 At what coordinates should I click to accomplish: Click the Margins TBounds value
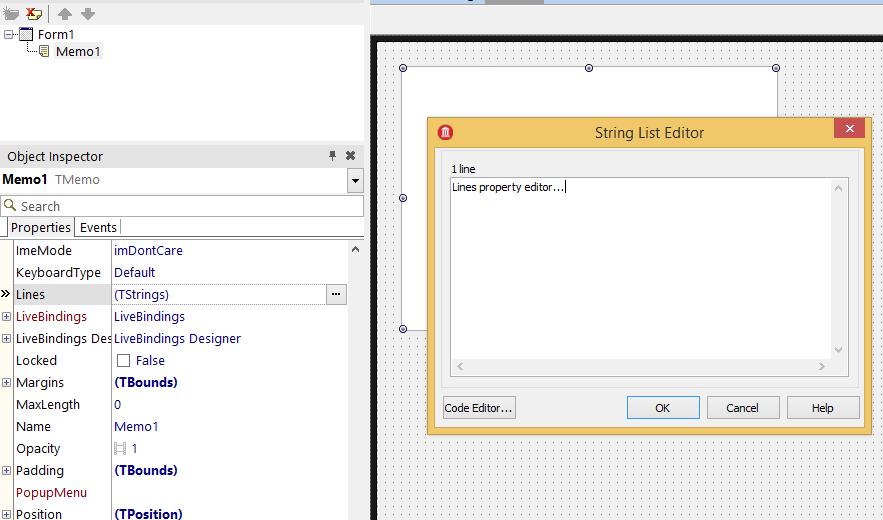(146, 383)
